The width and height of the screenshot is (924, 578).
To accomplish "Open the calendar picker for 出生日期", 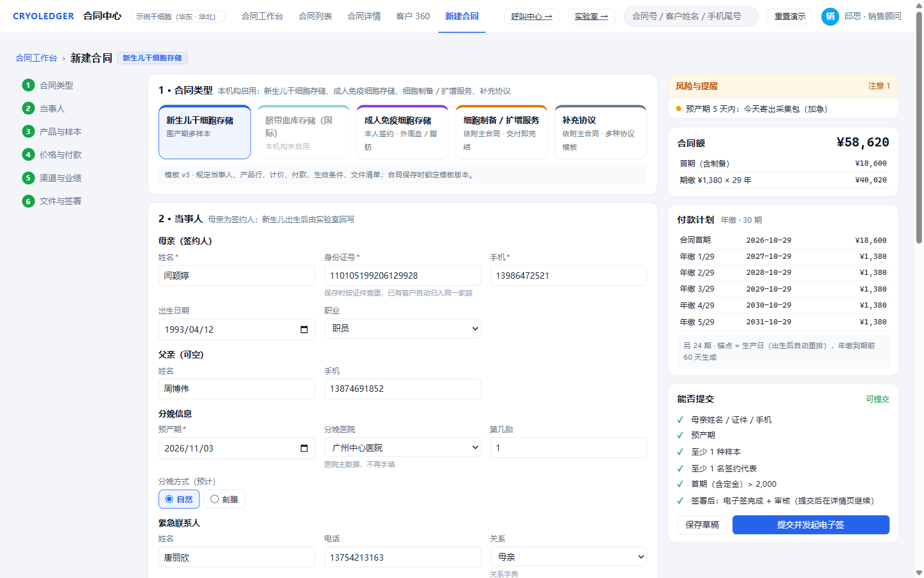I will coord(304,329).
